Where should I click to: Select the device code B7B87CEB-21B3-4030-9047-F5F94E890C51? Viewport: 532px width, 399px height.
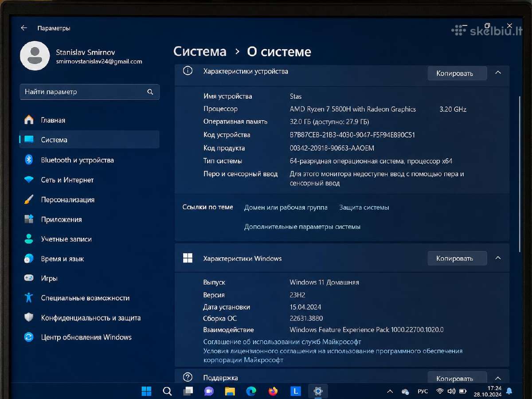pos(352,135)
